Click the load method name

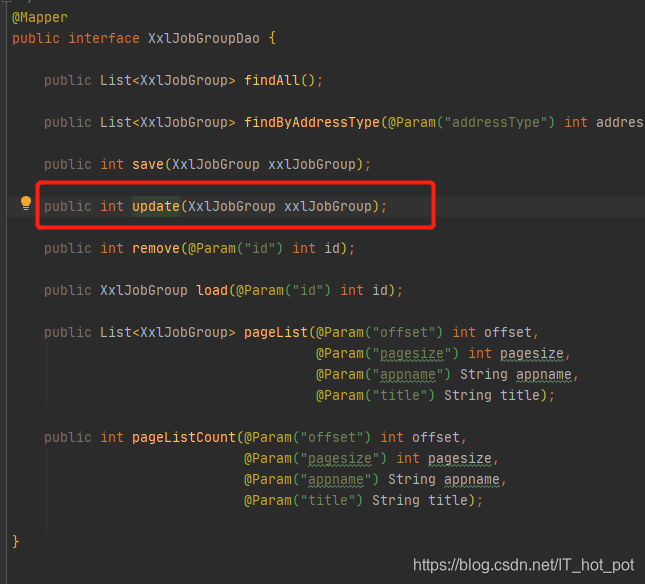(212, 290)
